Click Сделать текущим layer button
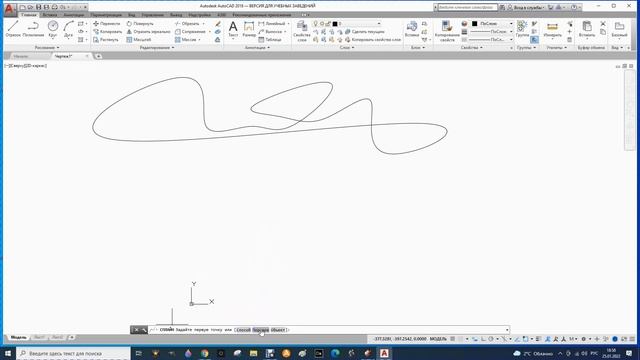Viewport: 640px width, 360px height. (364, 31)
